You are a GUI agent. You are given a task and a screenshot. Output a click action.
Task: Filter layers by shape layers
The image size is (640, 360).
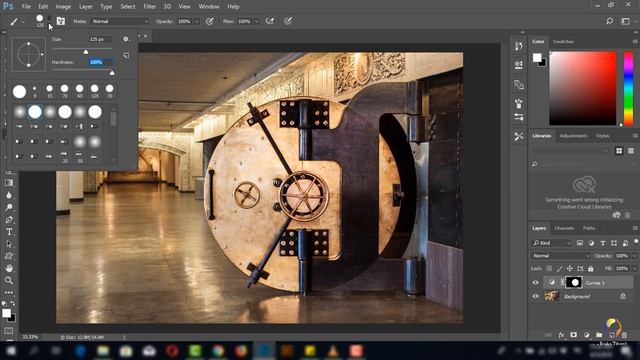[x=614, y=243]
